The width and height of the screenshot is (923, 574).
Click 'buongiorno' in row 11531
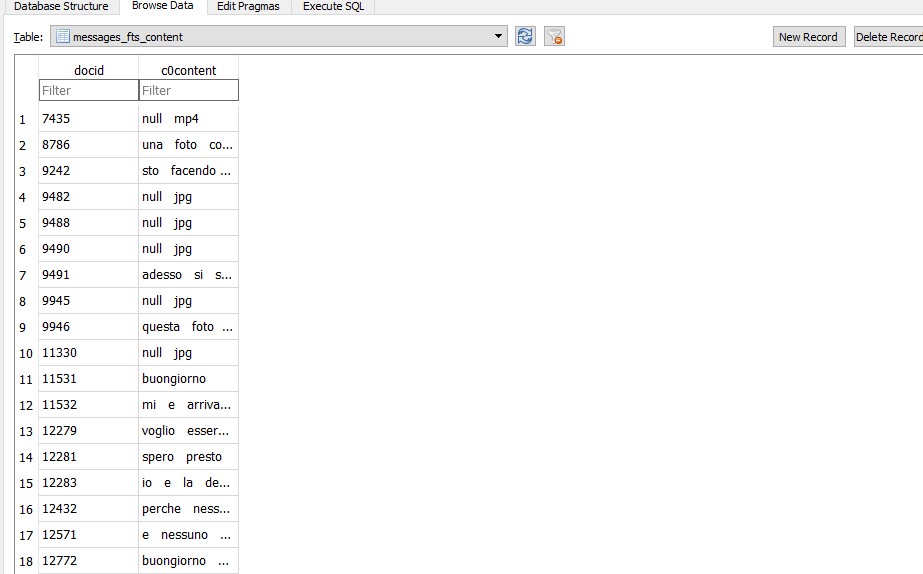(189, 379)
